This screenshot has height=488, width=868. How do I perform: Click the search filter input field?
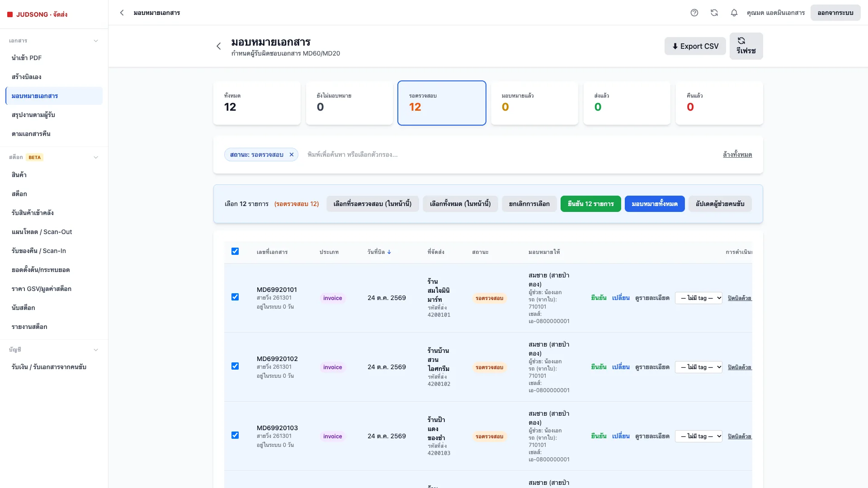[x=511, y=155]
